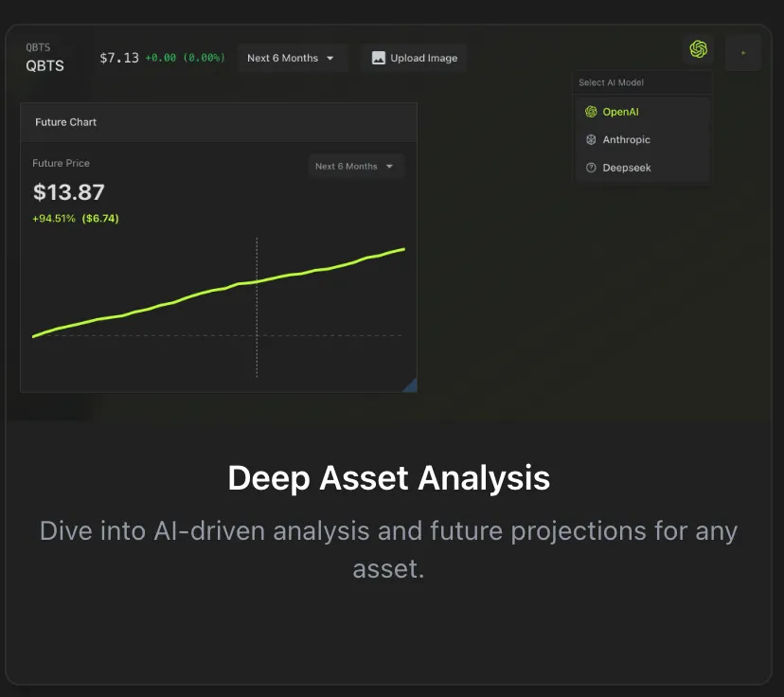Select Deepseek from the AI model list
This screenshot has height=697, width=784.
pos(643,168)
